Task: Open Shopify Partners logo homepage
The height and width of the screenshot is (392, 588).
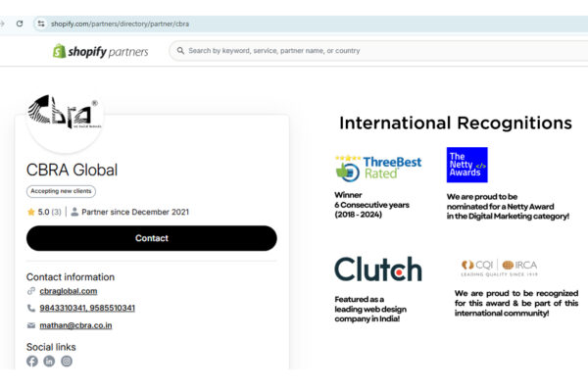Action: pyautogui.click(x=101, y=51)
